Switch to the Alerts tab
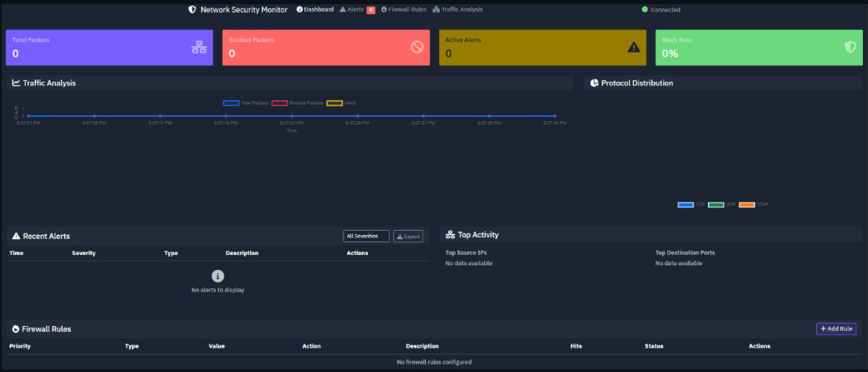This screenshot has width=868, height=372. click(x=356, y=9)
